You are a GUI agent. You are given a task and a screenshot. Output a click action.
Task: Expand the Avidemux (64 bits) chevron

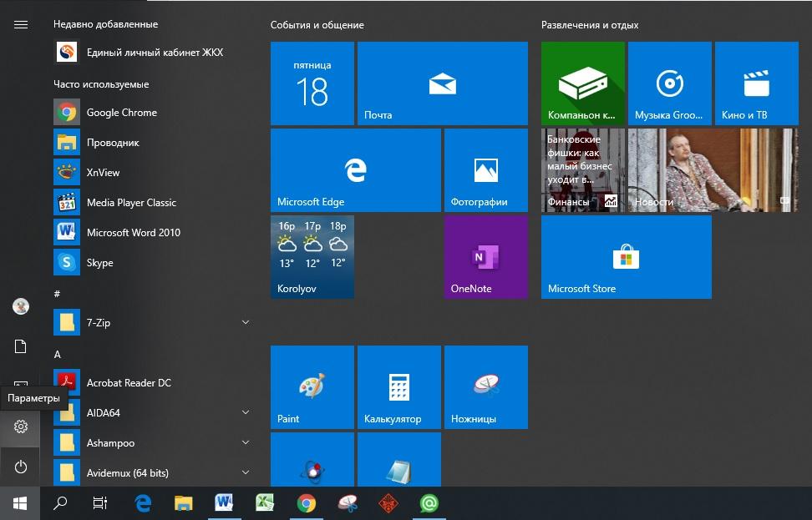point(246,472)
